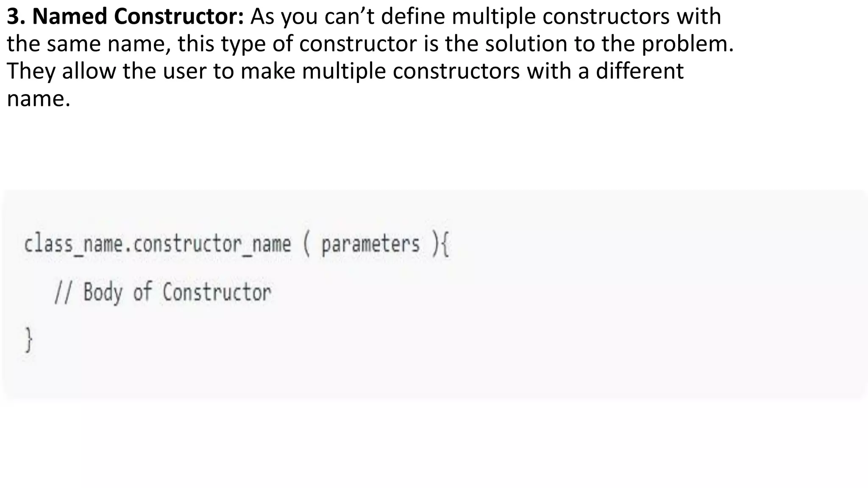Click the word "problem." ending the second line
This screenshot has width=868, height=488.
[687, 44]
